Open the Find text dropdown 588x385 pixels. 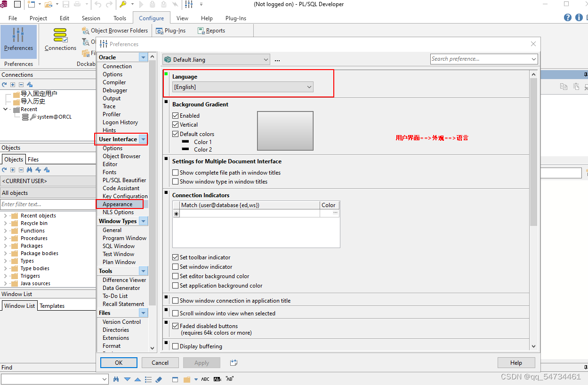pyautogui.click(x=105, y=379)
